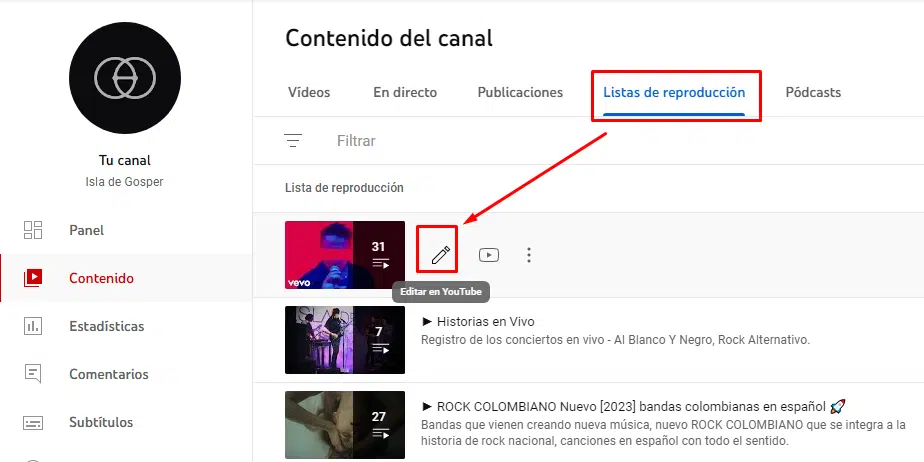Screen dimensions: 924x462
Task: Open the Pódcasts tab
Action: point(813,93)
